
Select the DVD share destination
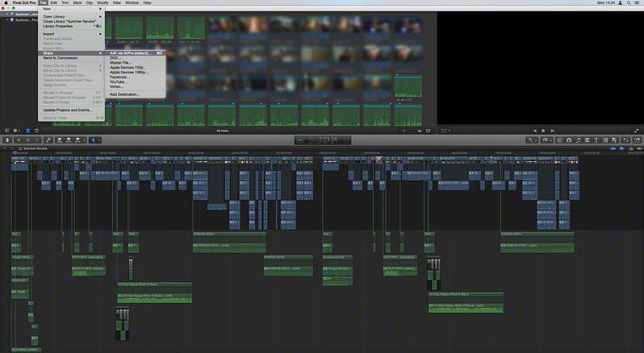pyautogui.click(x=135, y=58)
